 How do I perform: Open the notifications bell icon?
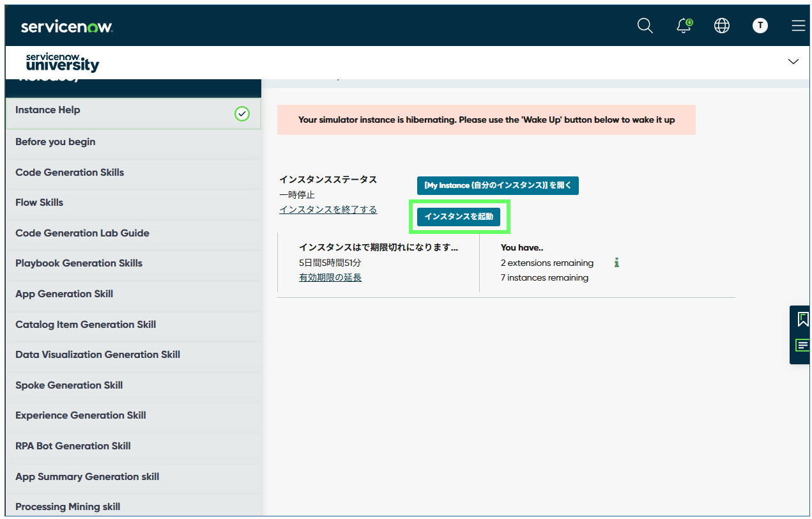[684, 26]
